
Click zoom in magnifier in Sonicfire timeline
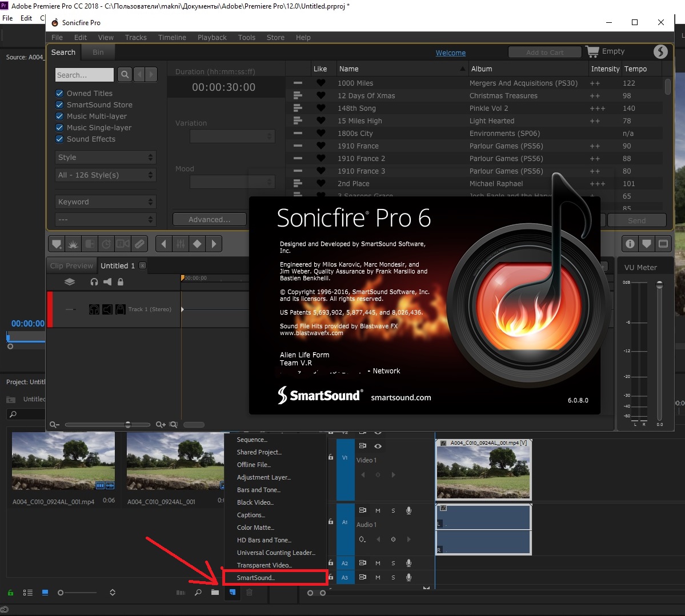click(x=161, y=424)
